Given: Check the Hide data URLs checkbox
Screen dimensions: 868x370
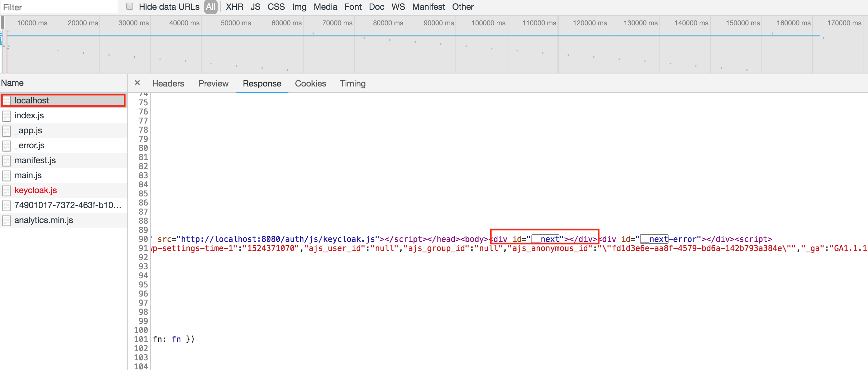Looking at the screenshot, I should (x=129, y=6).
